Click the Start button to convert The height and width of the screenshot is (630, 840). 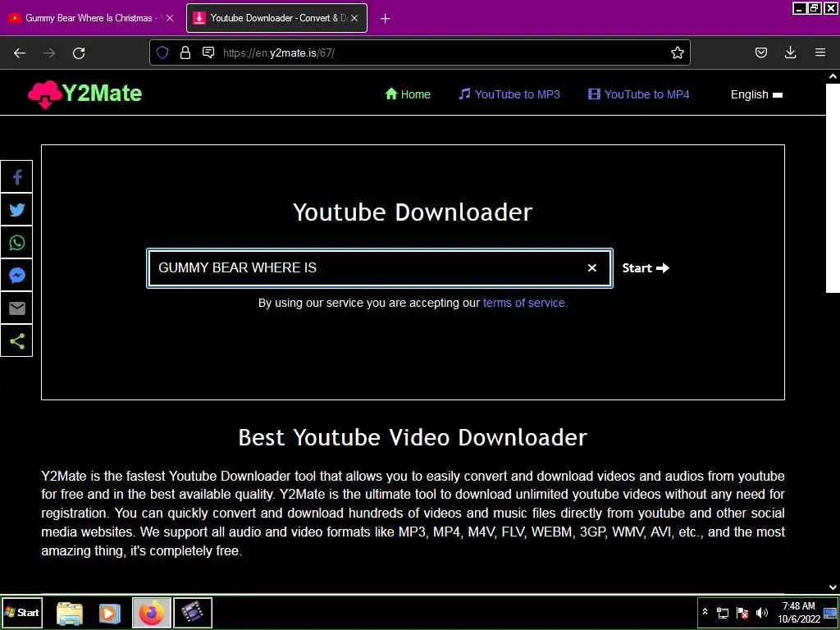(646, 268)
